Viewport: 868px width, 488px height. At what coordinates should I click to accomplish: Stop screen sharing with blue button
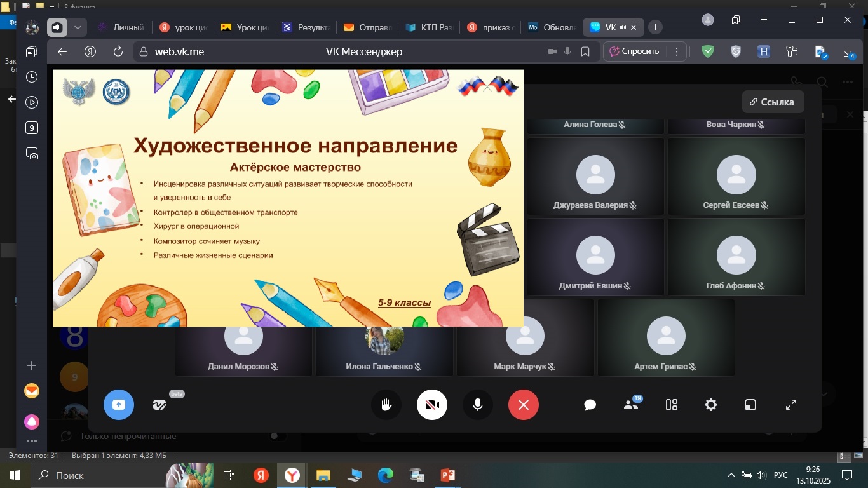119,405
